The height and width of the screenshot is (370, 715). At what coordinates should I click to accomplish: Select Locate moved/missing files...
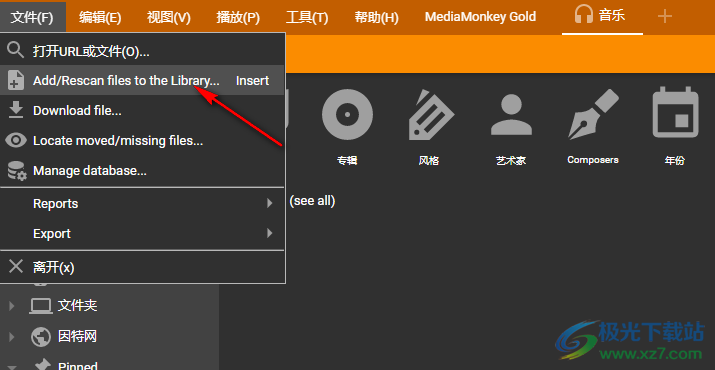[143, 141]
